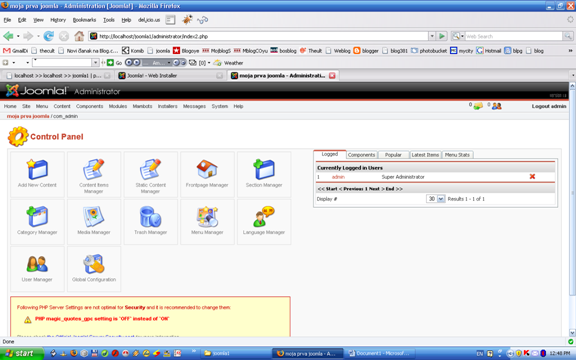Click the Web Search input field

(x=513, y=36)
